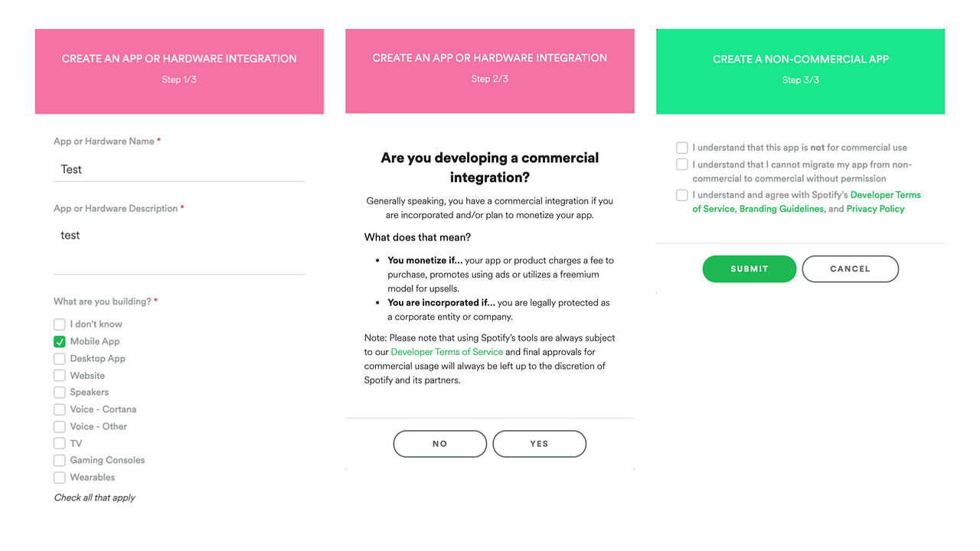The height and width of the screenshot is (551, 980).
Task: Click YES to confirm commercial integration
Action: pos(539,443)
